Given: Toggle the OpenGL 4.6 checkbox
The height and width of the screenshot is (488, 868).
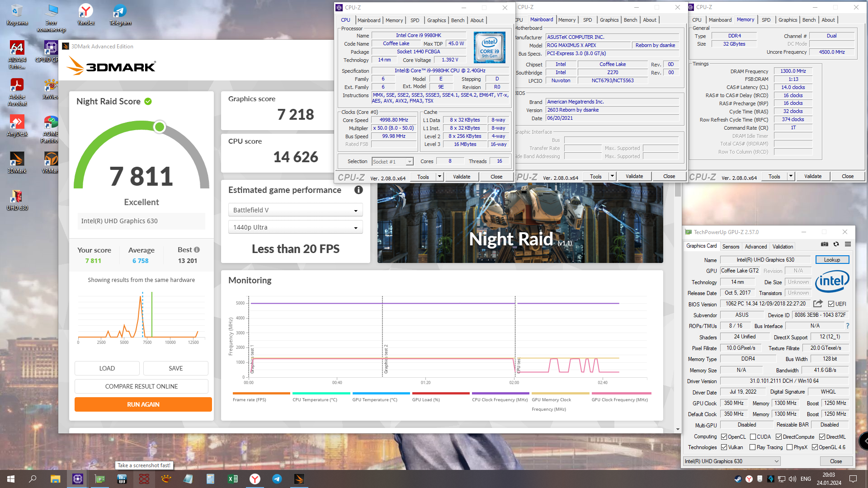Looking at the screenshot, I should 815,447.
